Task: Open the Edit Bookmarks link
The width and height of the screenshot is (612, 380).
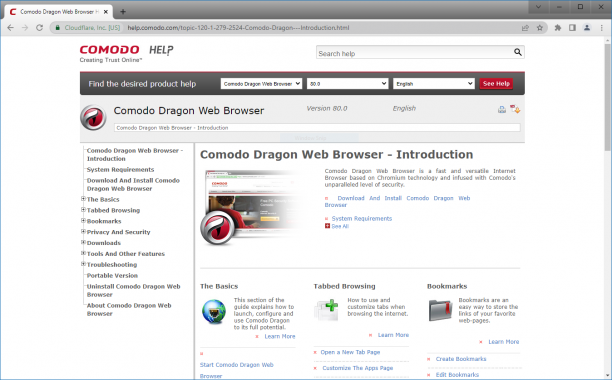Action: coord(457,375)
